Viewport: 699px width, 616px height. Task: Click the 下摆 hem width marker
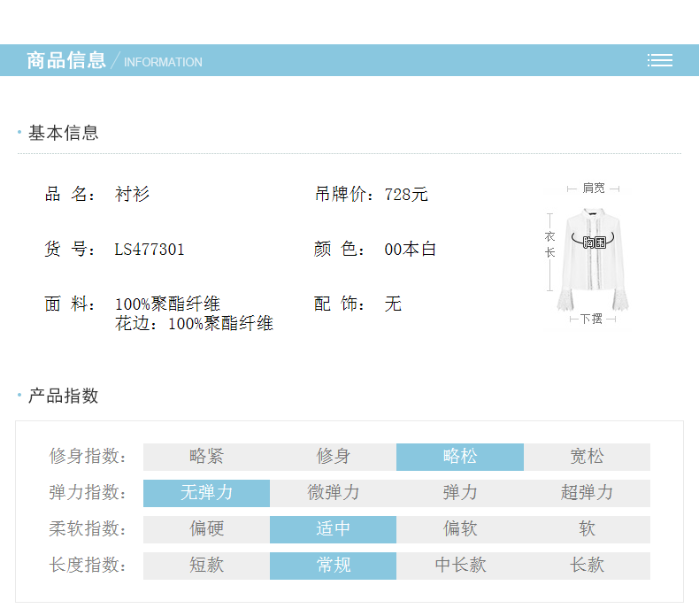pos(592,319)
